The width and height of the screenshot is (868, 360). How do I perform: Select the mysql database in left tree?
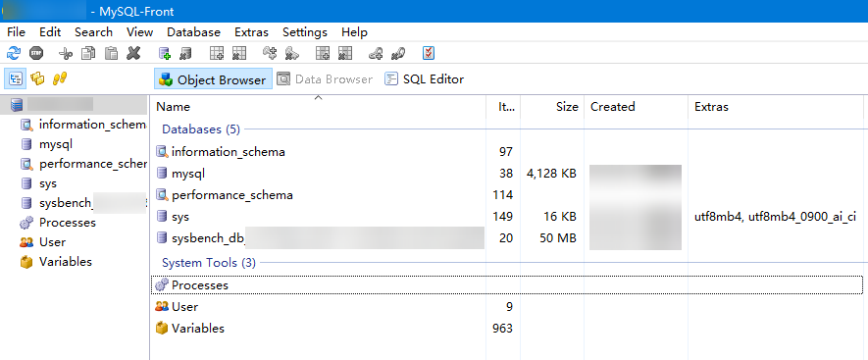(x=56, y=144)
